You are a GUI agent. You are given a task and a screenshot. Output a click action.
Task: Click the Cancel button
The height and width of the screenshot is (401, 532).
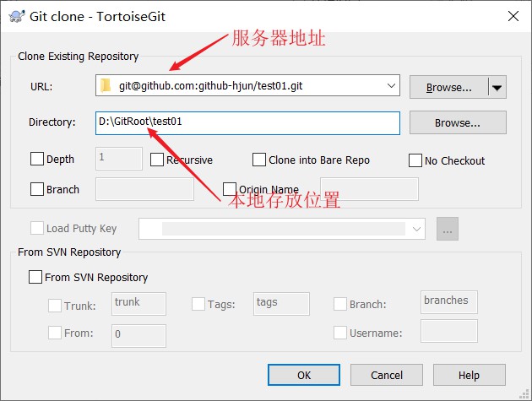click(x=387, y=375)
